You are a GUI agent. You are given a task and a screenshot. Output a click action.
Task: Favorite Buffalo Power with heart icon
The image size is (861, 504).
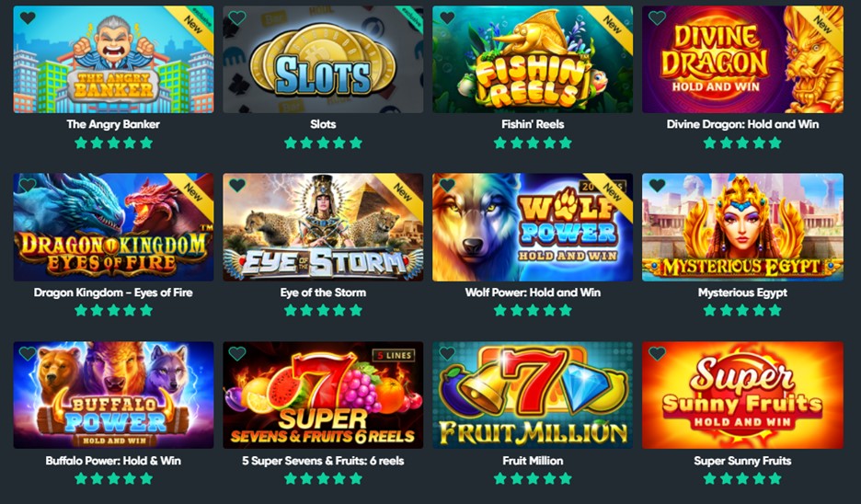click(x=28, y=353)
